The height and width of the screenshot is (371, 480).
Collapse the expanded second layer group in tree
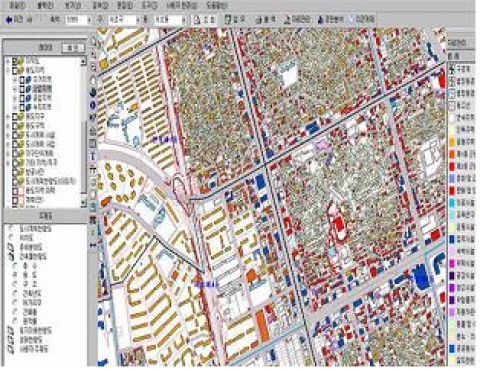click(8, 70)
